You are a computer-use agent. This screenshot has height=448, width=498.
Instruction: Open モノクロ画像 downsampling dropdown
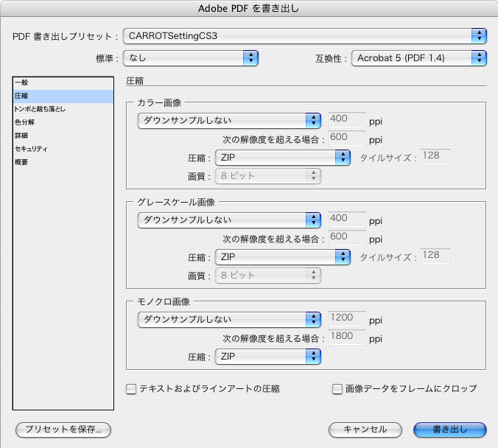point(229,320)
